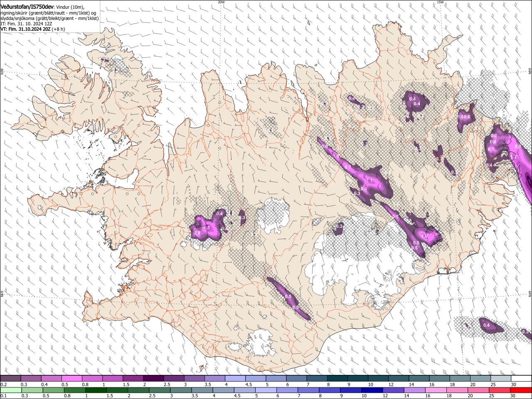Click the dark mauve 0.2–0.3 snow legend swatch
This screenshot has height=399, width=532.
[10, 379]
